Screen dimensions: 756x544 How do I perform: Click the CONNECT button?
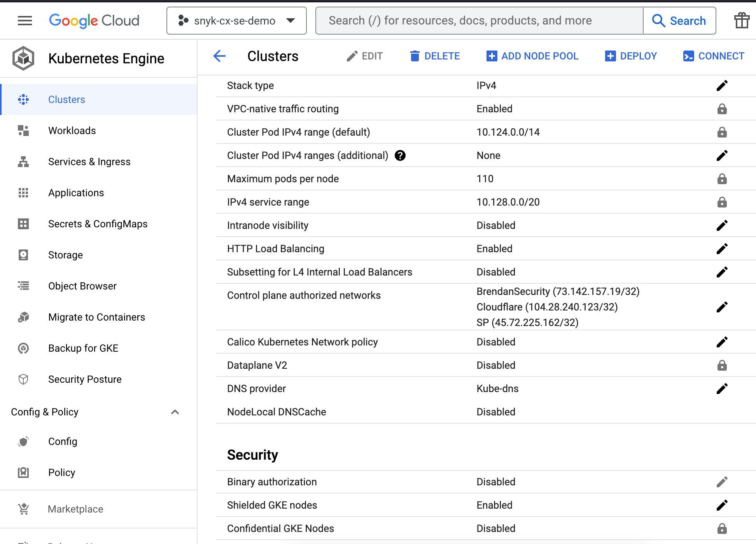tap(714, 56)
